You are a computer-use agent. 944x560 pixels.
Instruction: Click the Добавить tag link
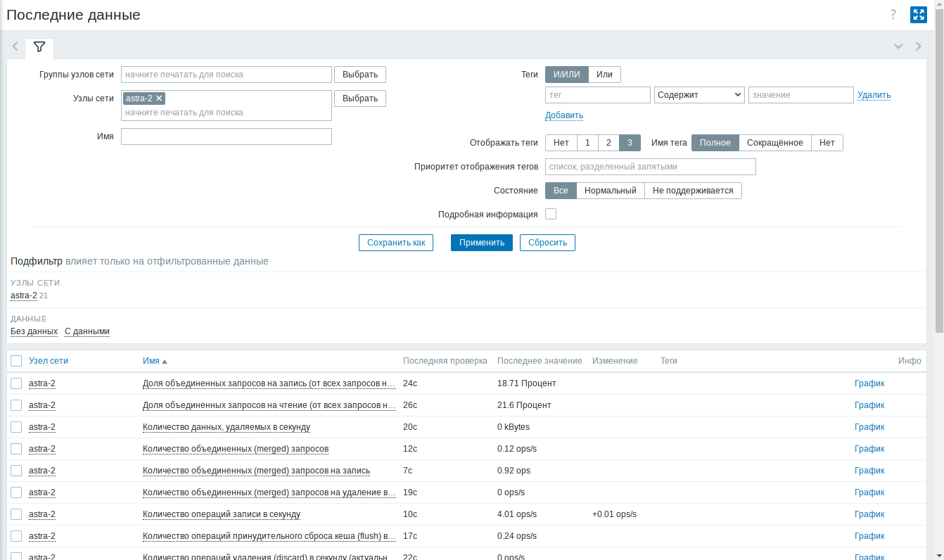click(564, 115)
